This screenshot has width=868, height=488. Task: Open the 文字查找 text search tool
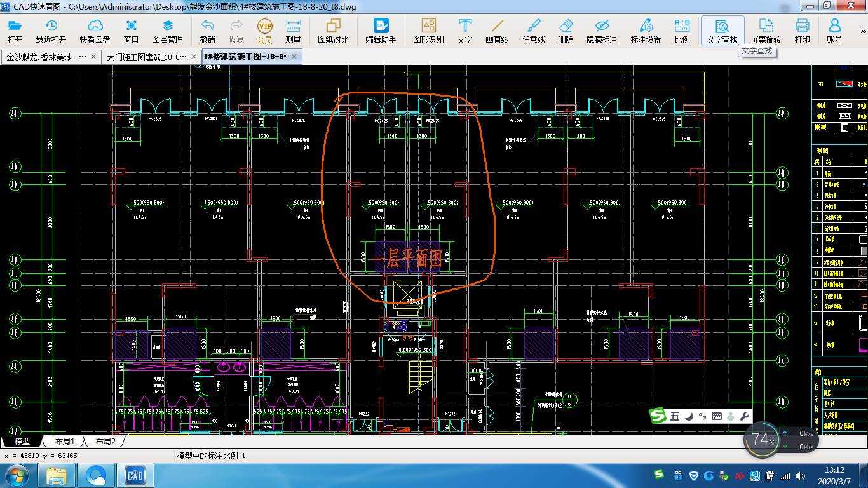722,31
